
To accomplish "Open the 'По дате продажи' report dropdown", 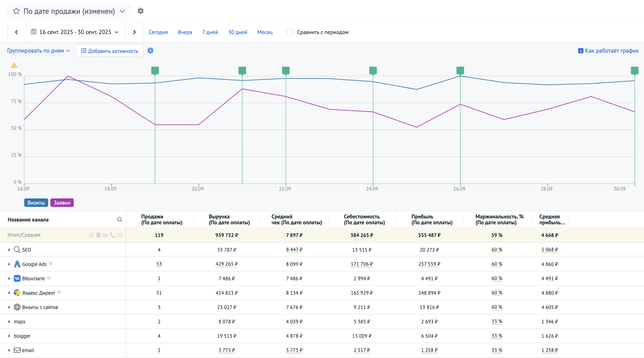I will [x=122, y=11].
